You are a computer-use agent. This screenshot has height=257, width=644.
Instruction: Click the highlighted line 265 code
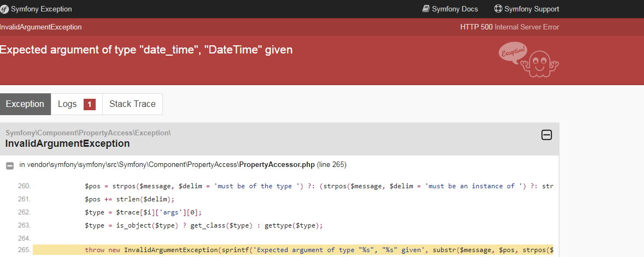293,250
